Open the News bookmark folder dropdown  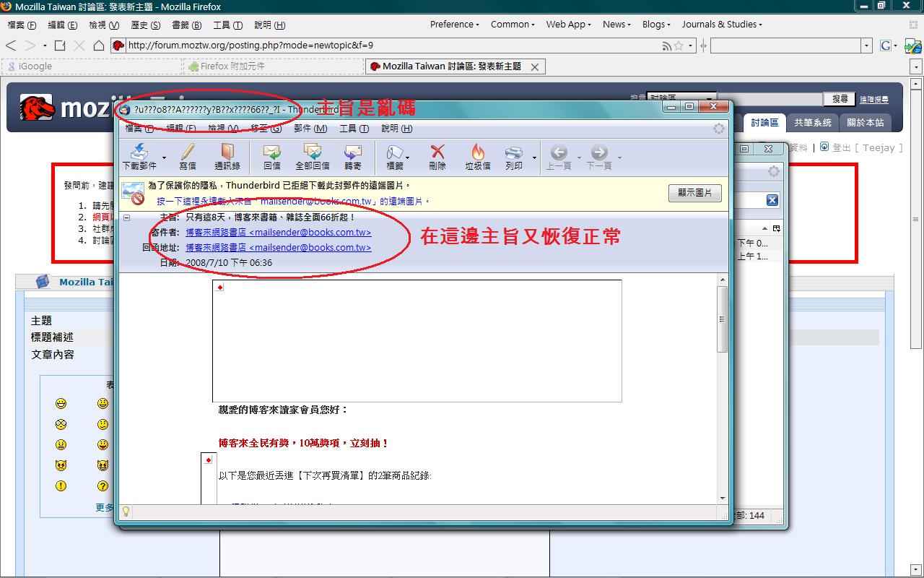pyautogui.click(x=617, y=24)
